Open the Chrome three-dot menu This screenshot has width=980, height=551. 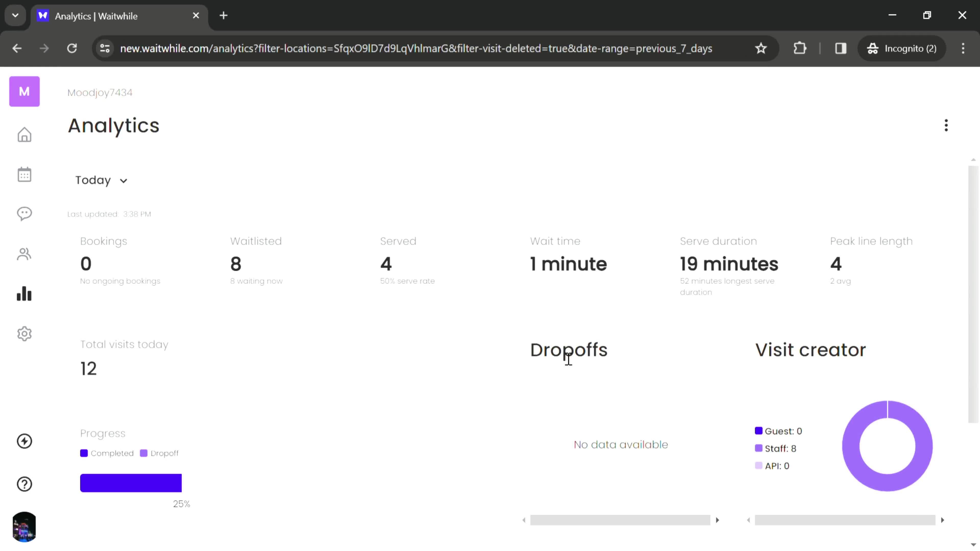(963, 48)
